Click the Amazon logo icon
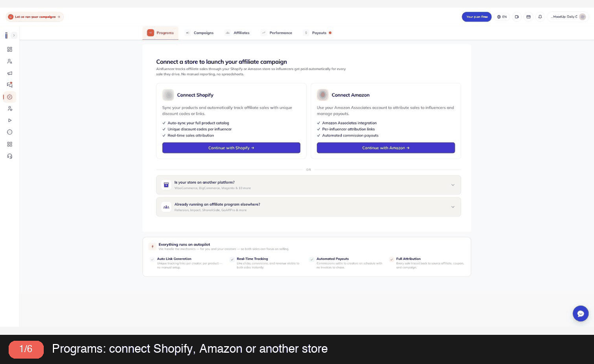The width and height of the screenshot is (594, 364). (322, 95)
